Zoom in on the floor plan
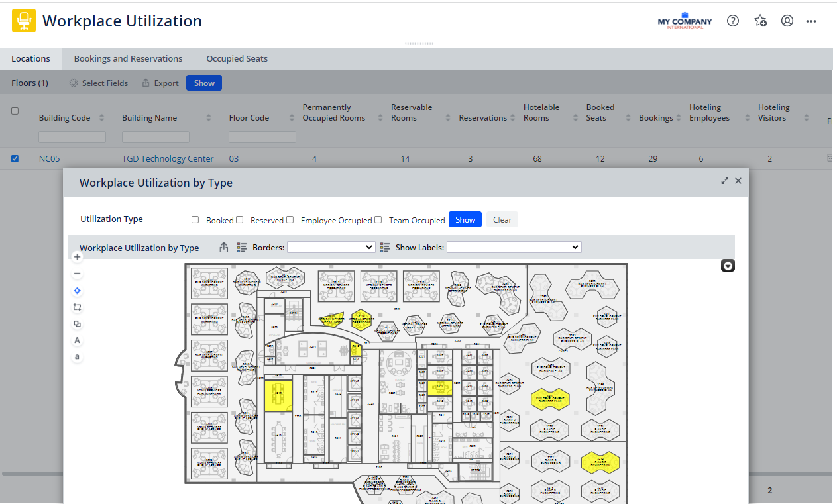The height and width of the screenshot is (504, 837). 78,257
